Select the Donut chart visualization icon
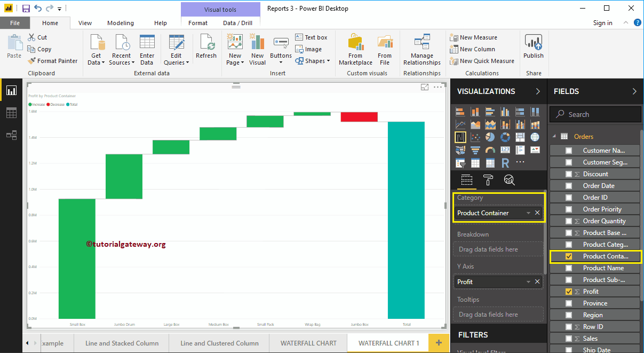 pyautogui.click(x=505, y=137)
